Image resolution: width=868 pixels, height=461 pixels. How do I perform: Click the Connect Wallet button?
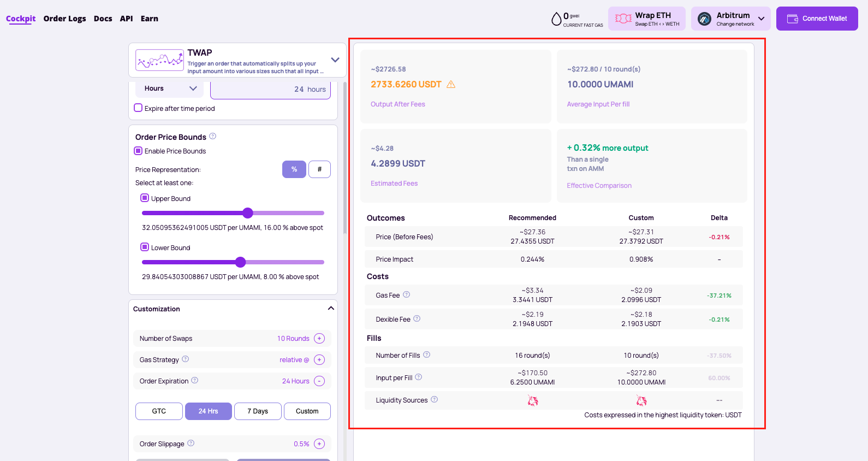(817, 19)
